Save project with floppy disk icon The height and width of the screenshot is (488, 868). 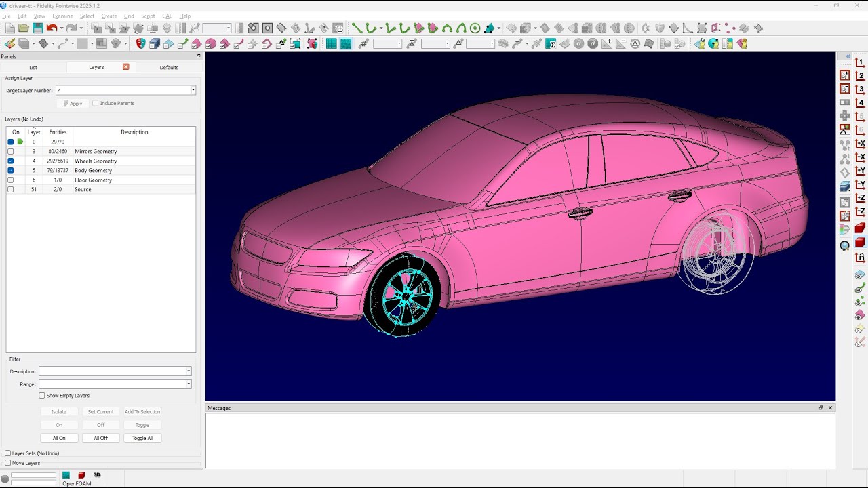tap(37, 28)
